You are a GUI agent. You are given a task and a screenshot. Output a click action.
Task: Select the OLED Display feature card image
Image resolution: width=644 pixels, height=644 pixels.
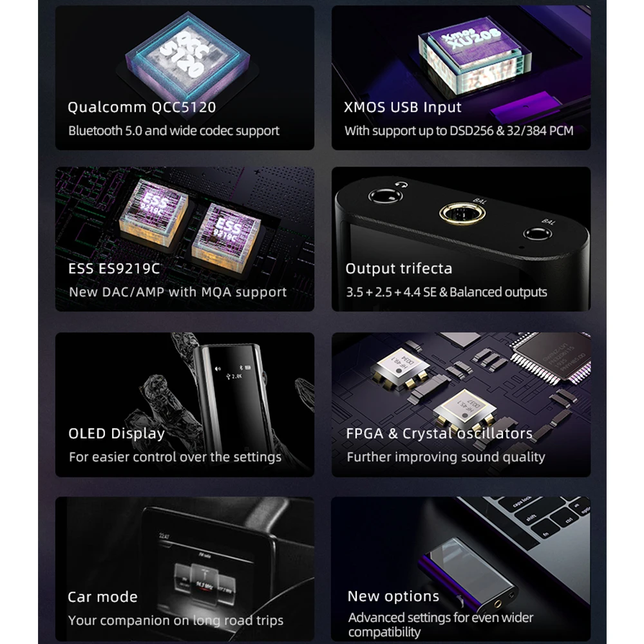185,404
